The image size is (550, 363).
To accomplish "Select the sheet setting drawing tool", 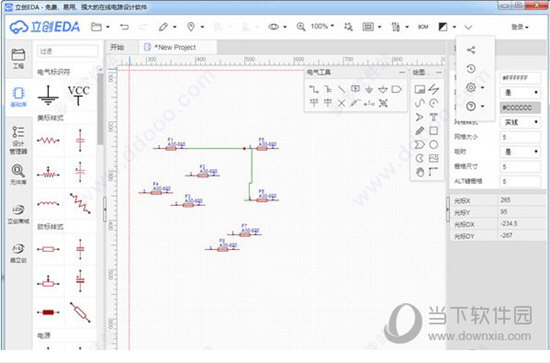I will tap(420, 89).
